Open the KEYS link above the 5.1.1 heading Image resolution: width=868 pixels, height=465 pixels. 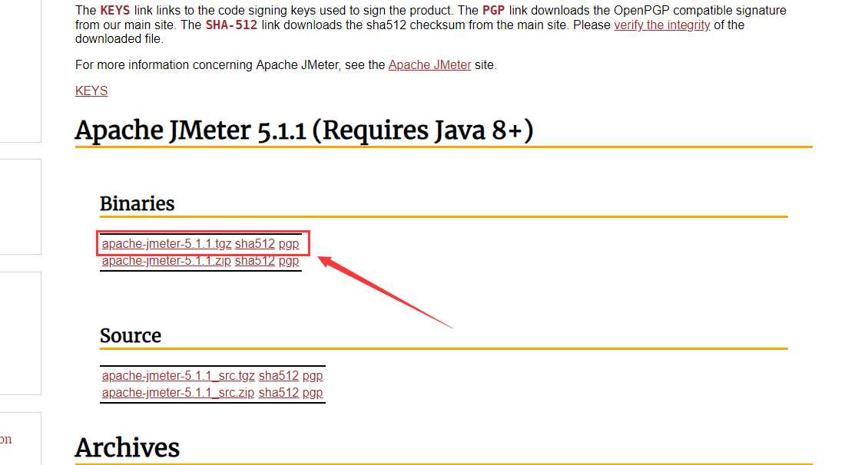point(91,91)
